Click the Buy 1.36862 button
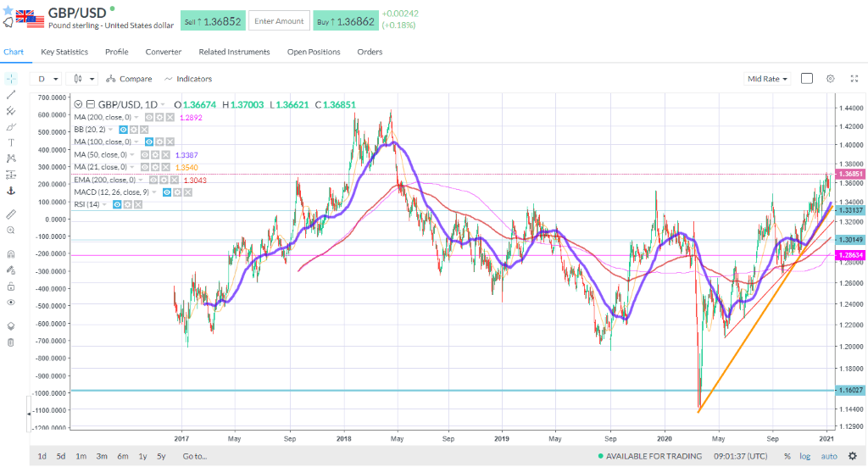 [x=346, y=21]
